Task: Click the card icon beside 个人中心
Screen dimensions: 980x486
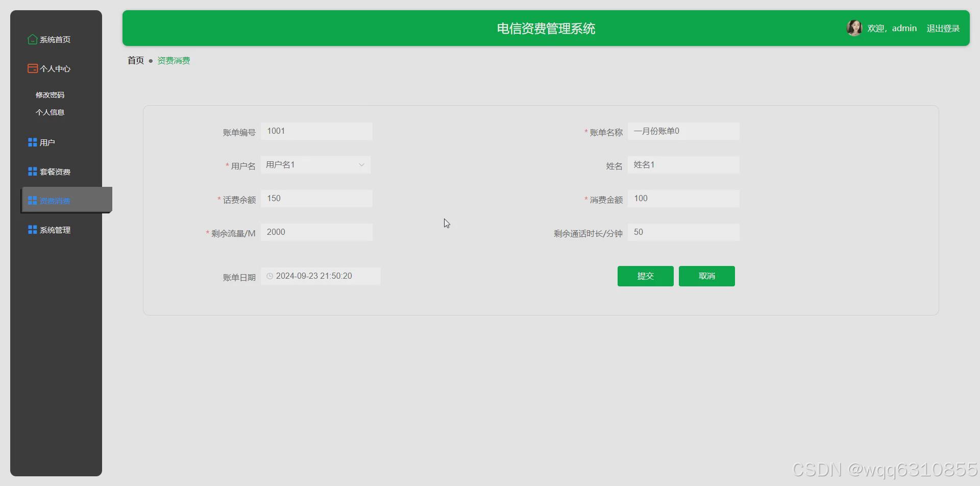Action: click(x=32, y=68)
